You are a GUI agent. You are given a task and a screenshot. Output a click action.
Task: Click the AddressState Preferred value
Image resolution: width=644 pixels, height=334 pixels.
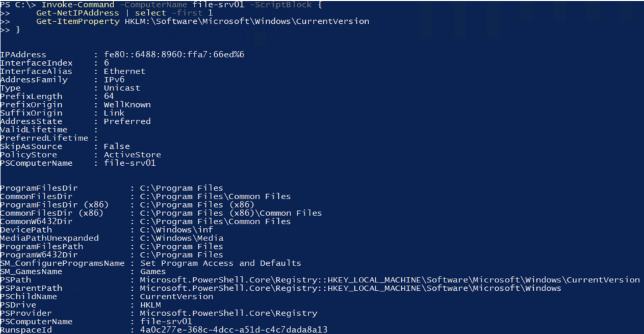point(127,121)
